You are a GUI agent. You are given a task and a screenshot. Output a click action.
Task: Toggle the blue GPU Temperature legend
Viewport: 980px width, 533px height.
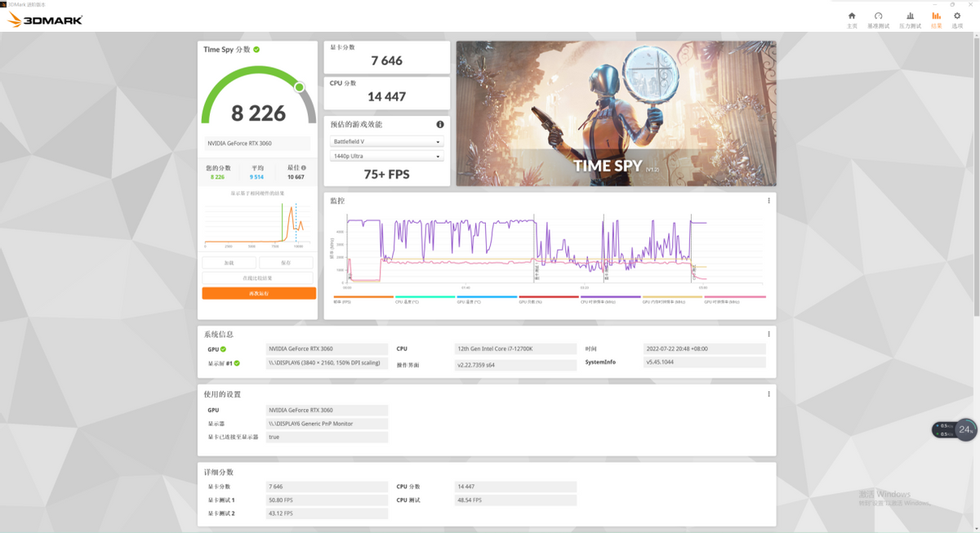(x=487, y=300)
